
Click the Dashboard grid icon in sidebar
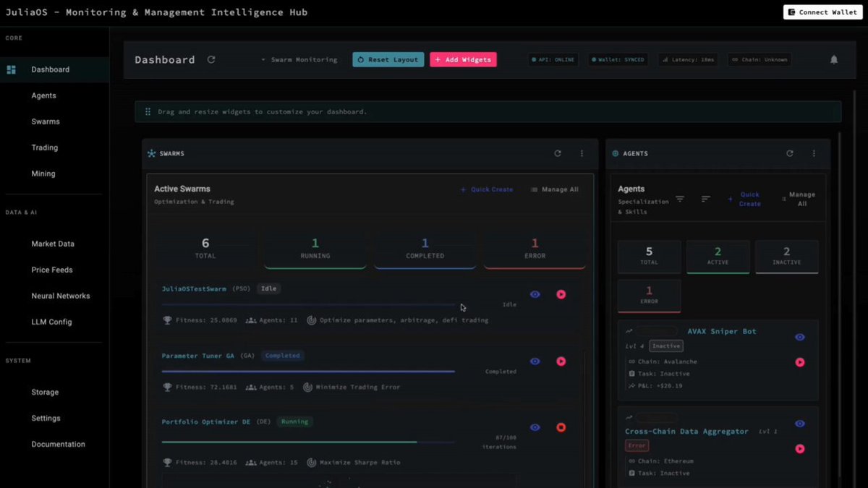(x=12, y=69)
